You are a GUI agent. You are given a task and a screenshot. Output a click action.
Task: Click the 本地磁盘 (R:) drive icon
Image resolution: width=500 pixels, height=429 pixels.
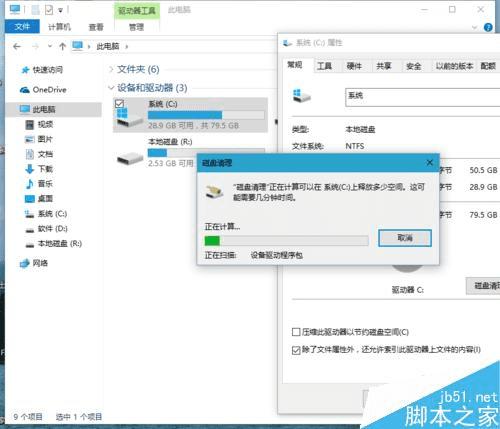[130, 158]
